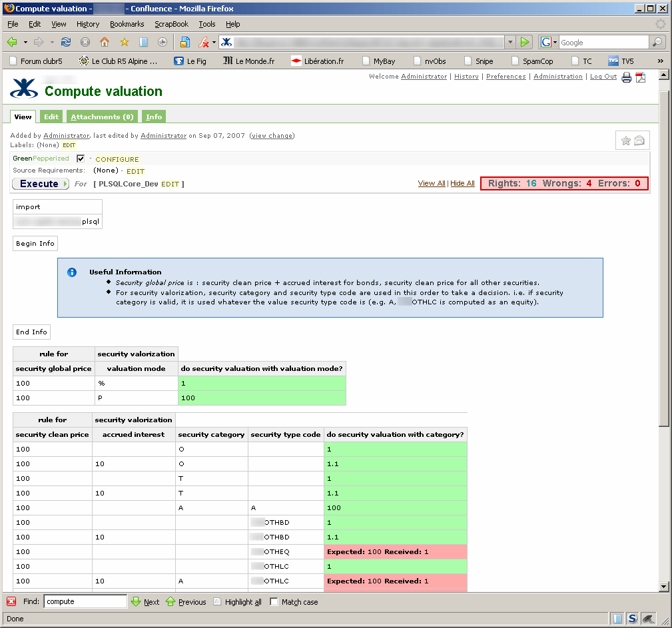672x628 pixels.
Task: Click the printer icon for printable view
Action: click(x=627, y=77)
